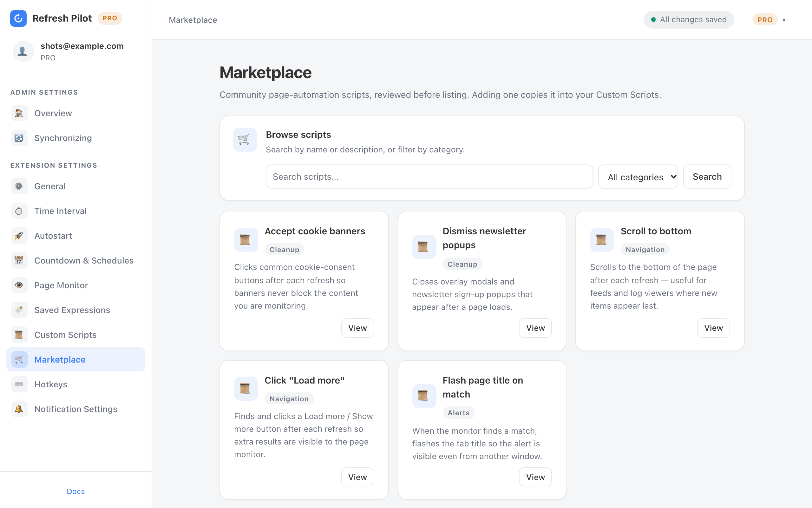Click the Accept cookie banners script icon
This screenshot has height=508, width=812.
coord(246,240)
